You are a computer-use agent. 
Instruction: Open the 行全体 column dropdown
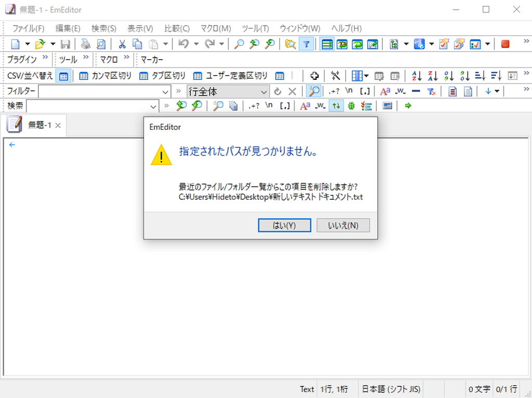[x=228, y=91]
